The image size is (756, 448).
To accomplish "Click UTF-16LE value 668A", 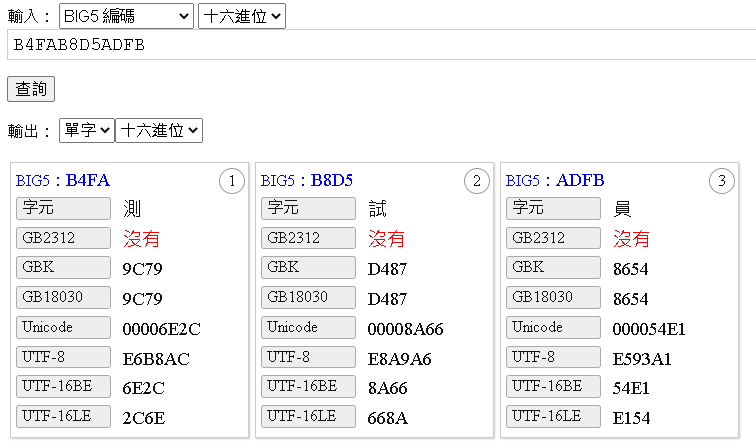I will pyautogui.click(x=388, y=418).
